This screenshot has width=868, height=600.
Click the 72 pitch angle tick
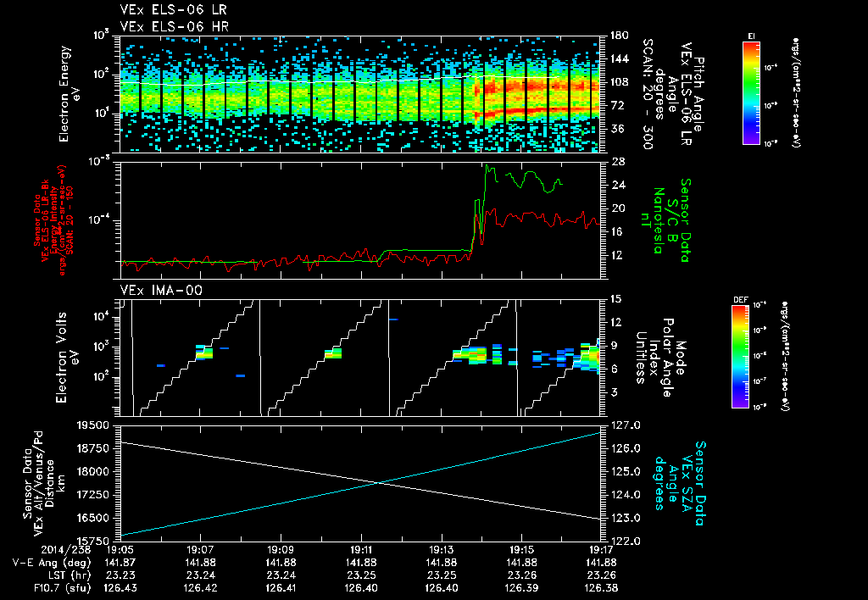[x=617, y=106]
